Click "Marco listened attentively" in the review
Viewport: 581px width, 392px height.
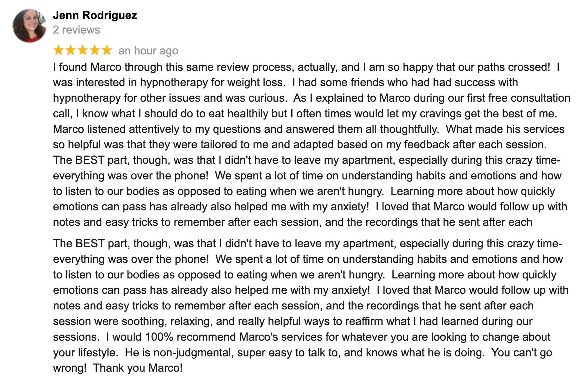click(116, 129)
